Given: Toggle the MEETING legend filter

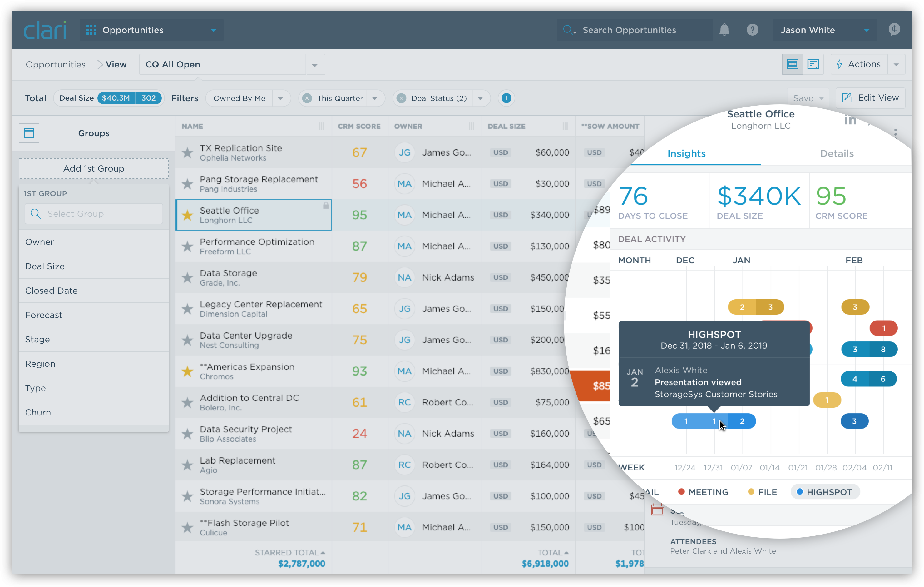Looking at the screenshot, I should click(703, 492).
